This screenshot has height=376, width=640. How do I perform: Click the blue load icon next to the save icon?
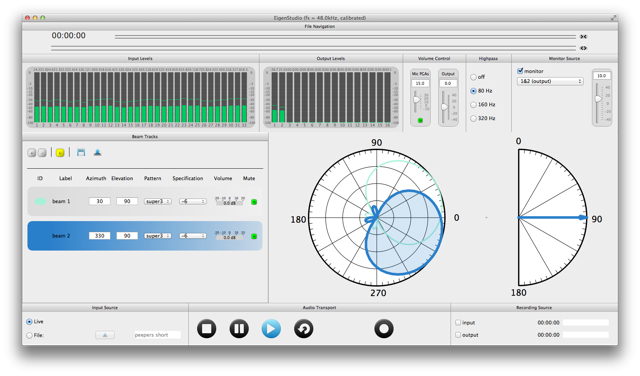tap(97, 153)
